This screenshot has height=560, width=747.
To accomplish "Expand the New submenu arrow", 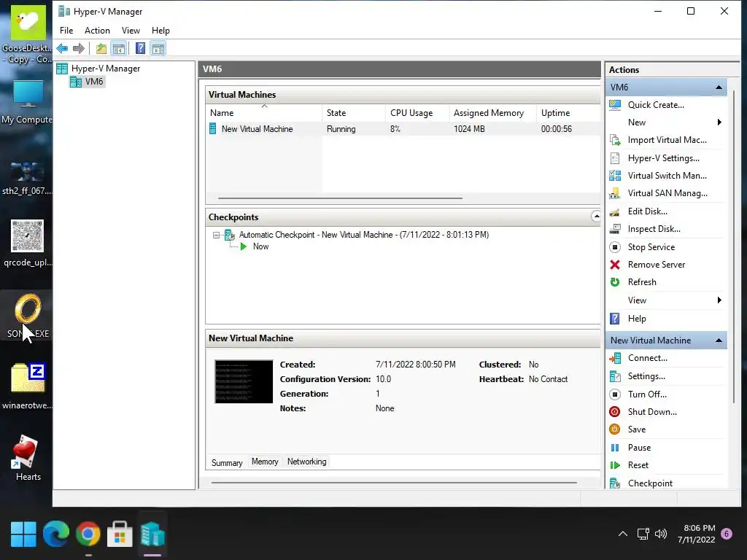I will coord(719,122).
